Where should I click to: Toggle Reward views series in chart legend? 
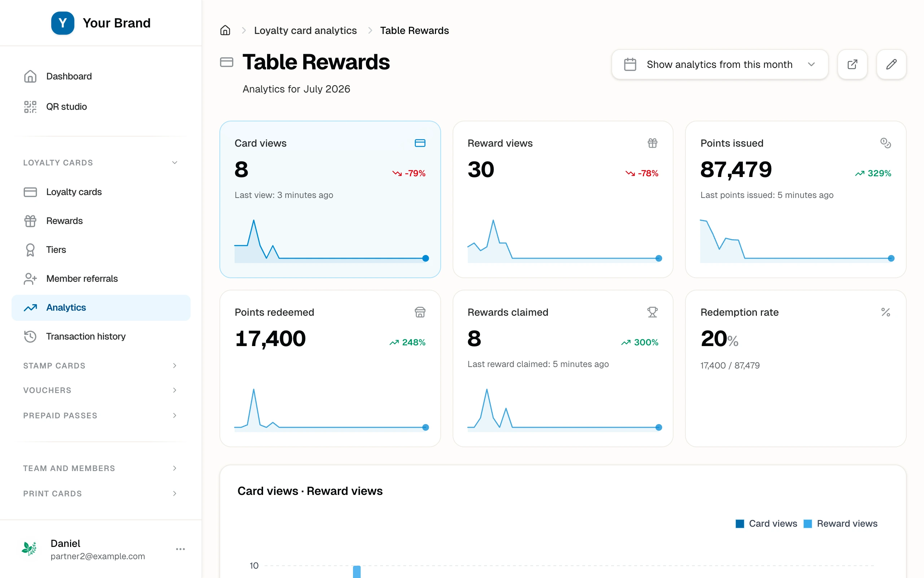pos(840,524)
